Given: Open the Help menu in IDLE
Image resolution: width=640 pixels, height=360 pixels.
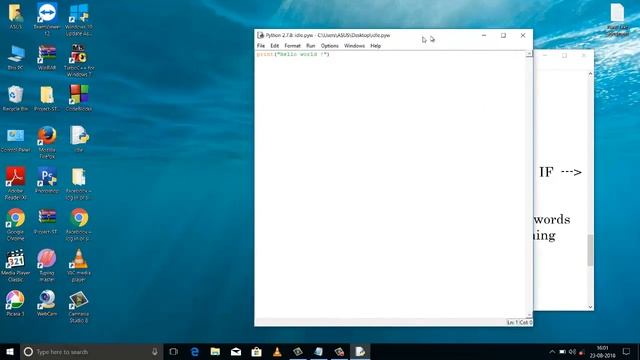Looking at the screenshot, I should [376, 46].
